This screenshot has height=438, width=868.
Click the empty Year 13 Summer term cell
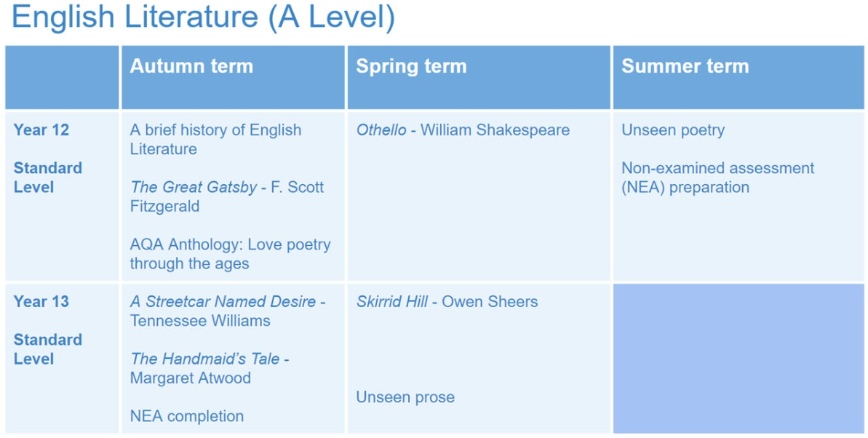pos(738,358)
